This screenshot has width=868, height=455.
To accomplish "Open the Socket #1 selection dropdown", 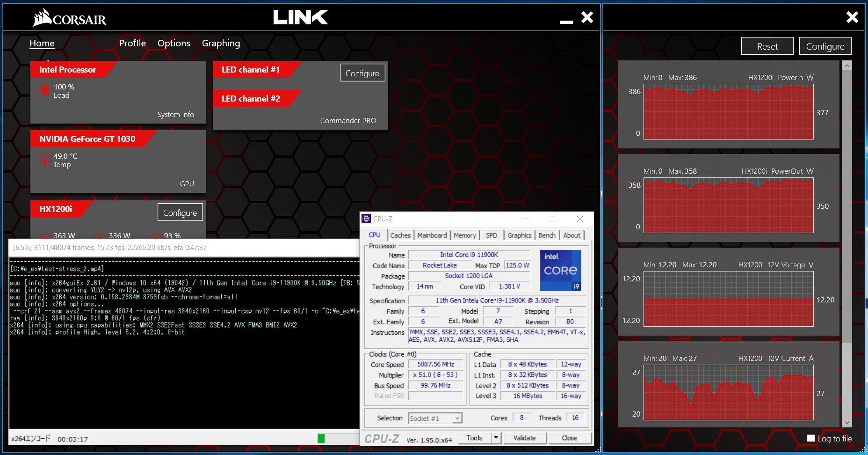I will [x=435, y=418].
